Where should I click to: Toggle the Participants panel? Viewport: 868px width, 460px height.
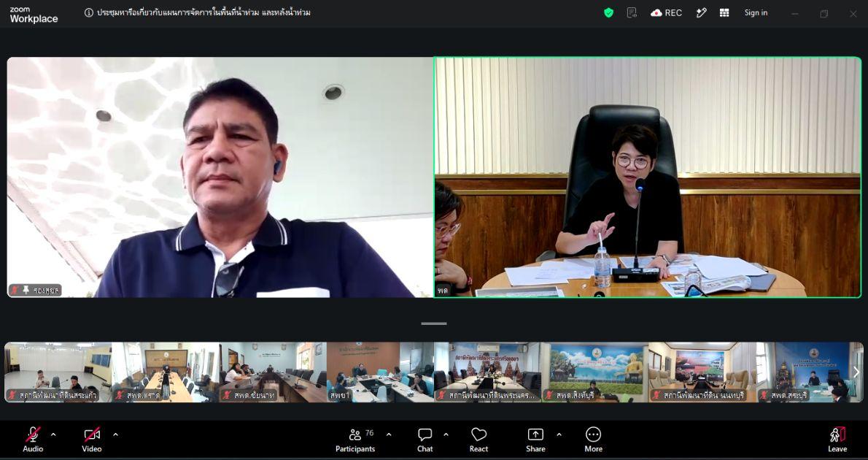[355, 440]
